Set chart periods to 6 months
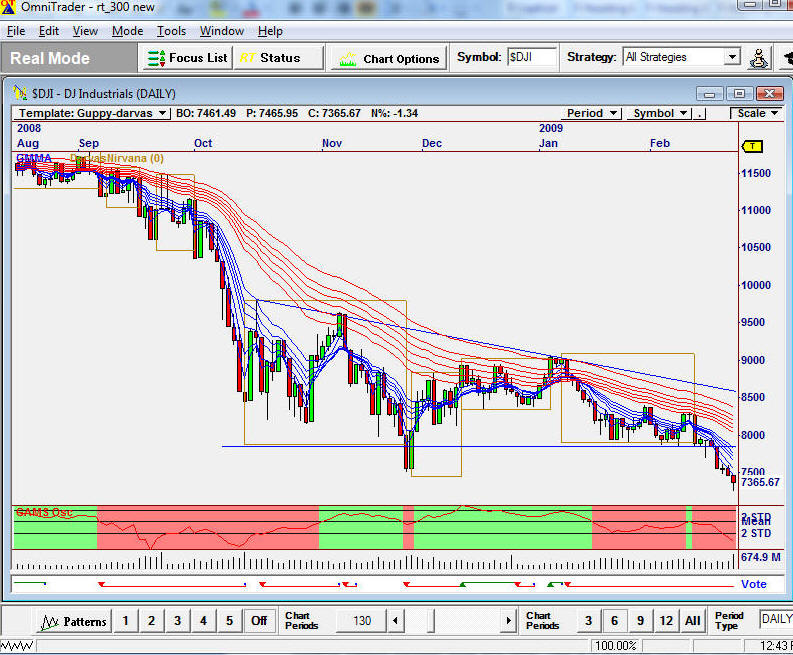This screenshot has height=655, width=793. pyautogui.click(x=614, y=621)
